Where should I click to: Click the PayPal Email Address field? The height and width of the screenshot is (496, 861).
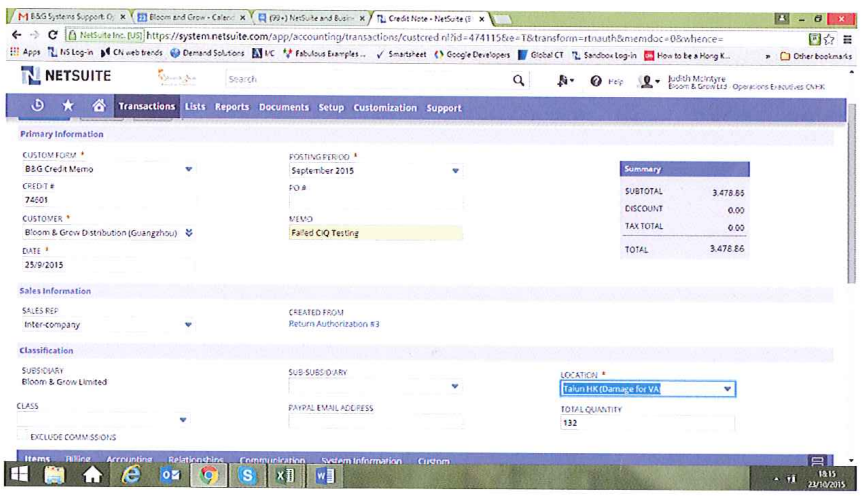tap(376, 421)
